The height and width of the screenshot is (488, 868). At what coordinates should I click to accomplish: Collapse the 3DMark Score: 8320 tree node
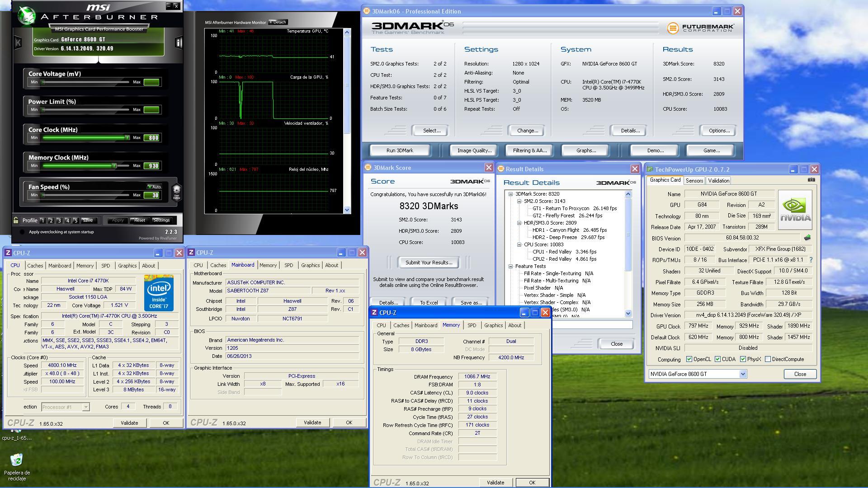click(511, 194)
